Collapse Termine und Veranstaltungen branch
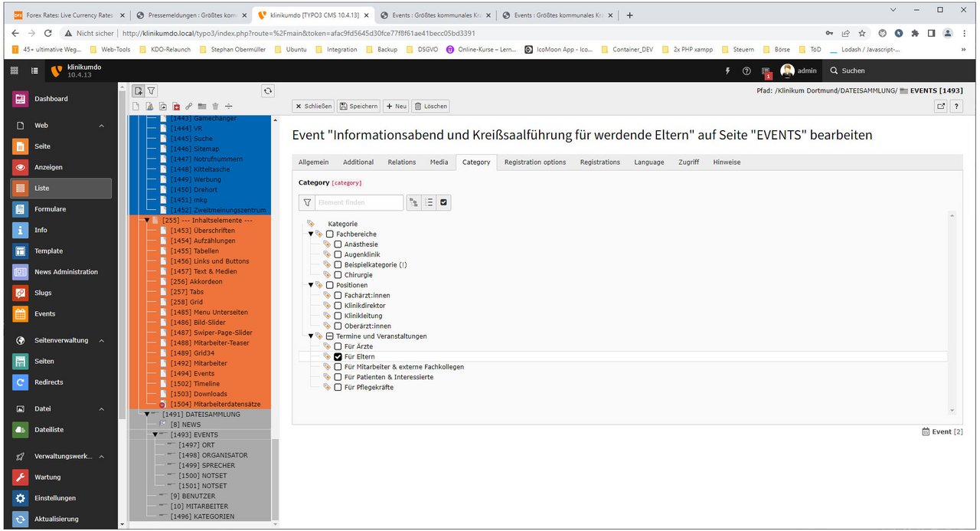Image resolution: width=980 pixels, height=531 pixels. [x=311, y=336]
